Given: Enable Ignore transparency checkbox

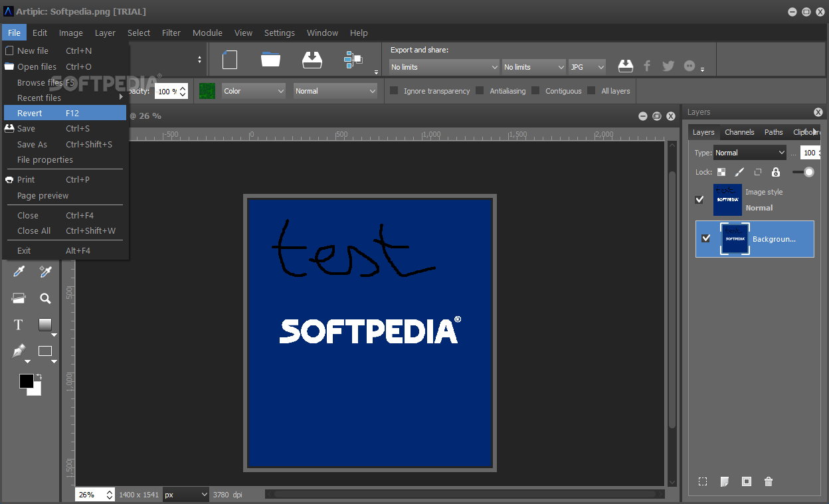Looking at the screenshot, I should click(394, 91).
